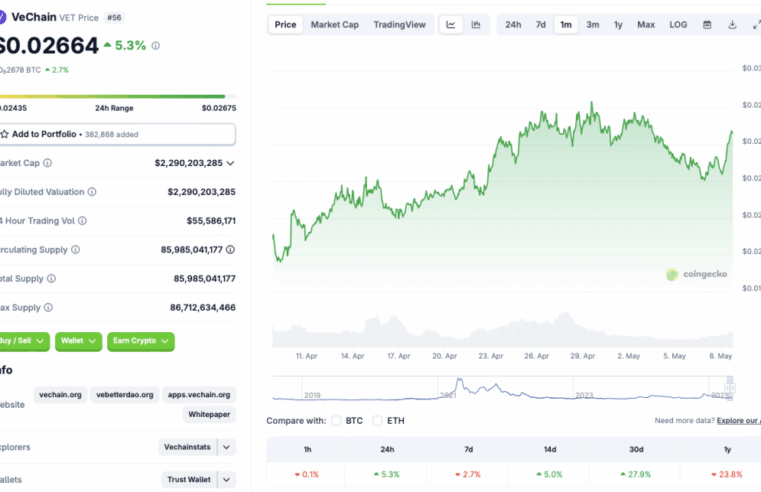The width and height of the screenshot is (761, 492).
Task: Click the 24h Range progress bar
Action: [x=118, y=97]
